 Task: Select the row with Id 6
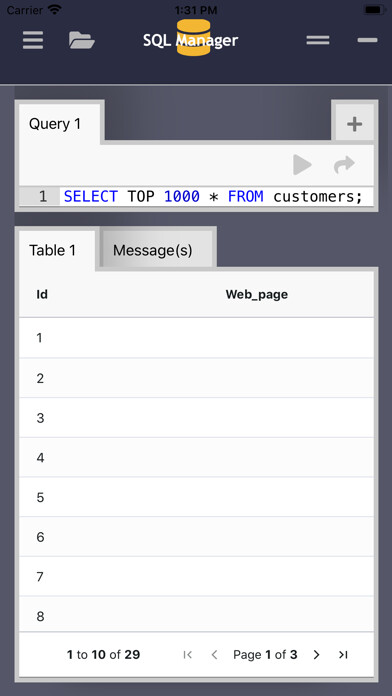coord(196,537)
